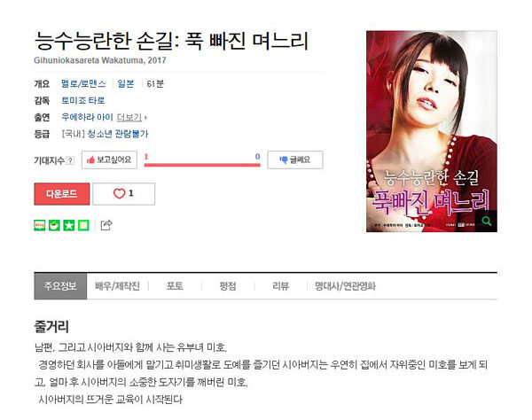532x420 pixels.
Task: Open director link 토미죠 타로
Action: coord(82,100)
